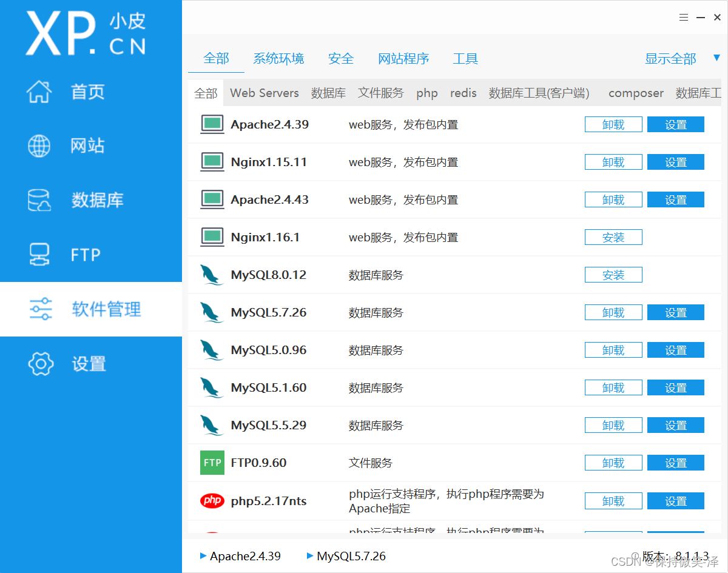Click the Nginx1.16.1 name text
The height and width of the screenshot is (573, 728).
(266, 237)
